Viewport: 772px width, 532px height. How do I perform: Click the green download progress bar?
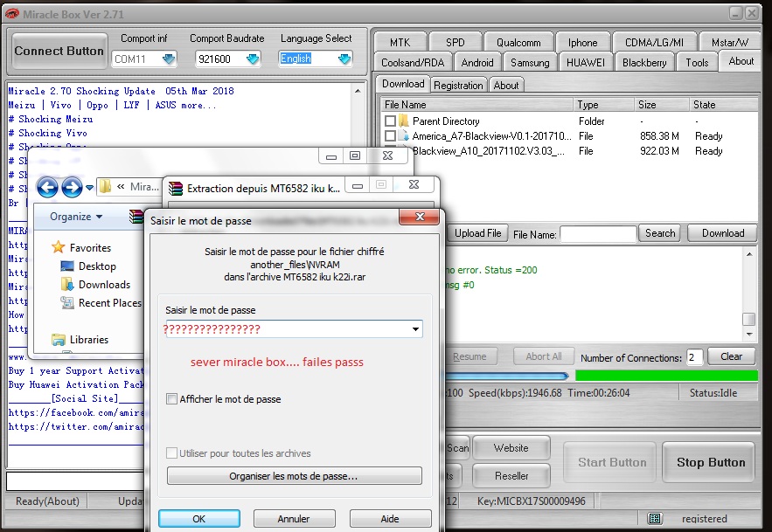[666, 376]
